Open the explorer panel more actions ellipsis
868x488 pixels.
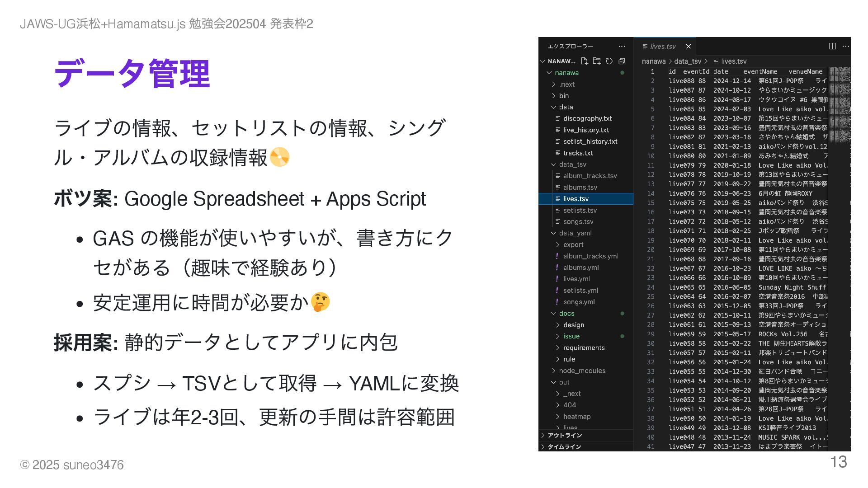point(622,46)
